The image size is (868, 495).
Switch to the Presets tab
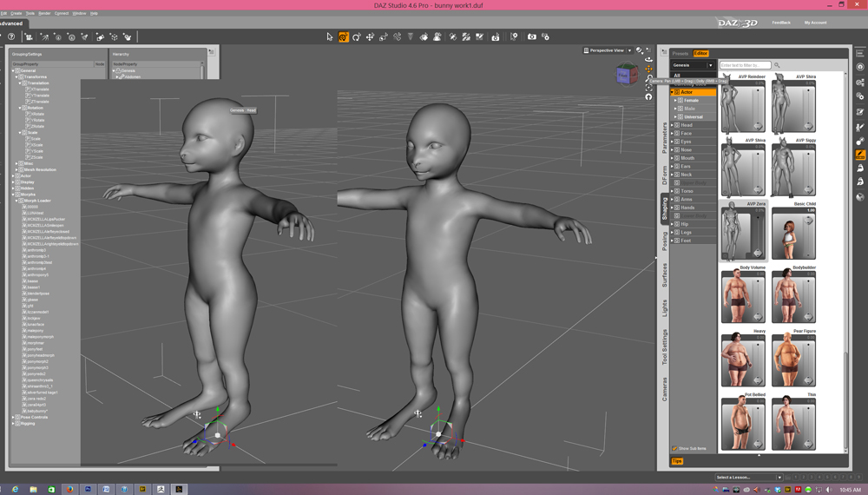tap(681, 54)
